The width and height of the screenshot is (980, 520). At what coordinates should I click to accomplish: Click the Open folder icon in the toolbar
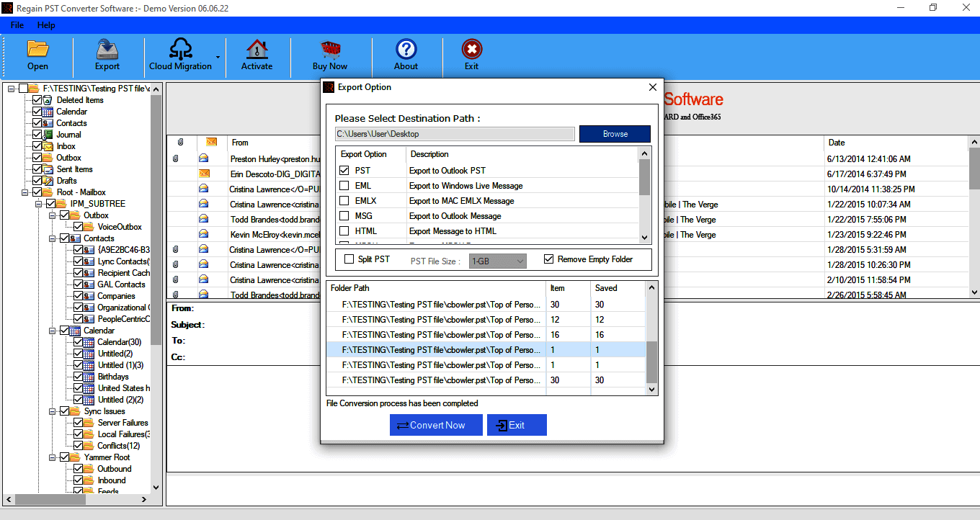37,49
